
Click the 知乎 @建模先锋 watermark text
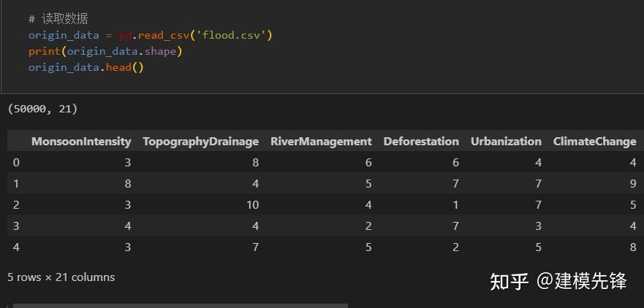pyautogui.click(x=558, y=281)
